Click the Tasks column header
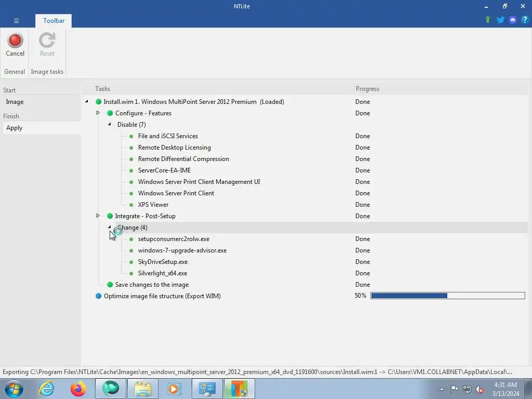 click(102, 89)
